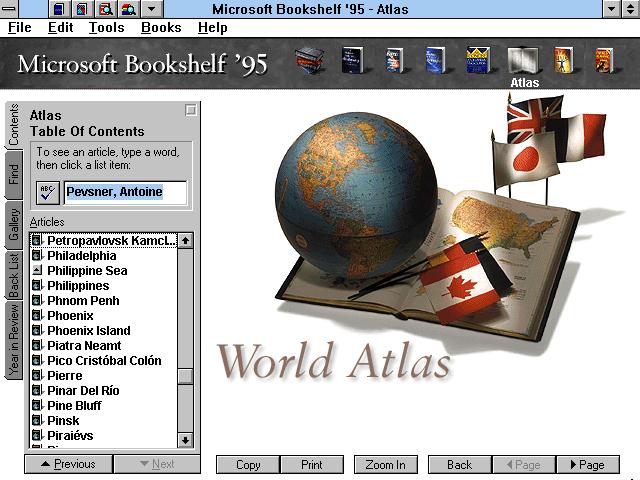Click the Zoom In button

386,464
